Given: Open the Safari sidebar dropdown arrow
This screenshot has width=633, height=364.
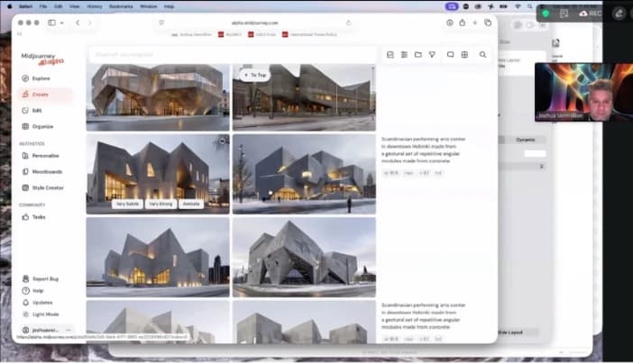Looking at the screenshot, I should coord(61,23).
